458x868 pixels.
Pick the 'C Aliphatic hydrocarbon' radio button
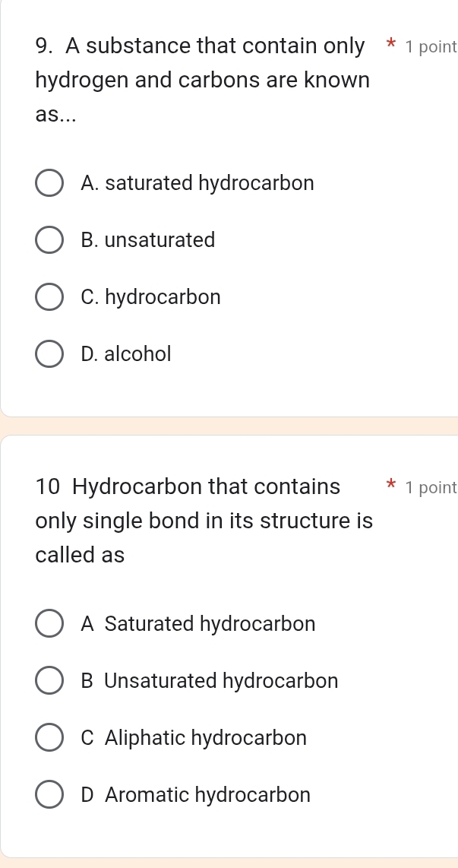(x=50, y=738)
